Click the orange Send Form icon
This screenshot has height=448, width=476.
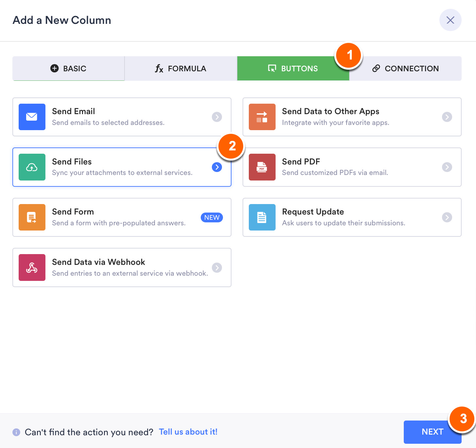pyautogui.click(x=32, y=217)
